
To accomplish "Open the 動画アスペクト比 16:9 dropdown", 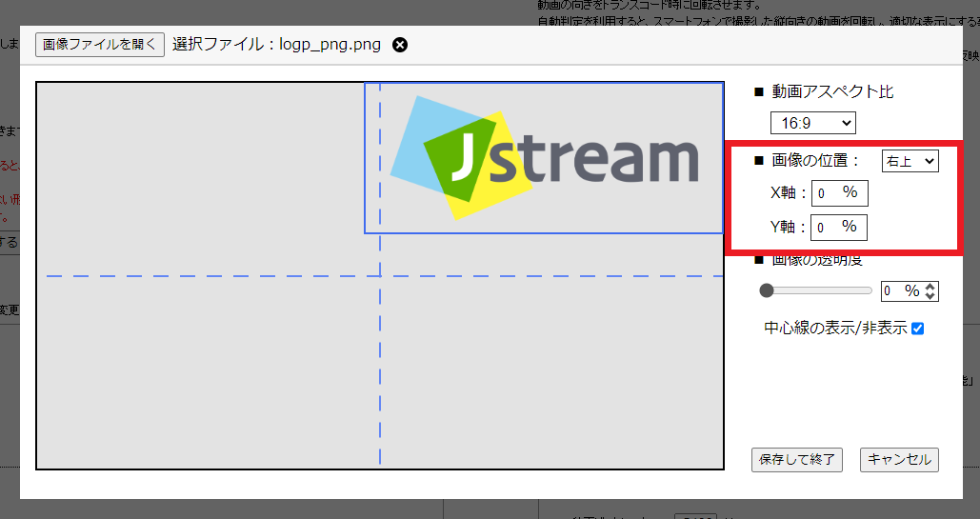I will 812,123.
